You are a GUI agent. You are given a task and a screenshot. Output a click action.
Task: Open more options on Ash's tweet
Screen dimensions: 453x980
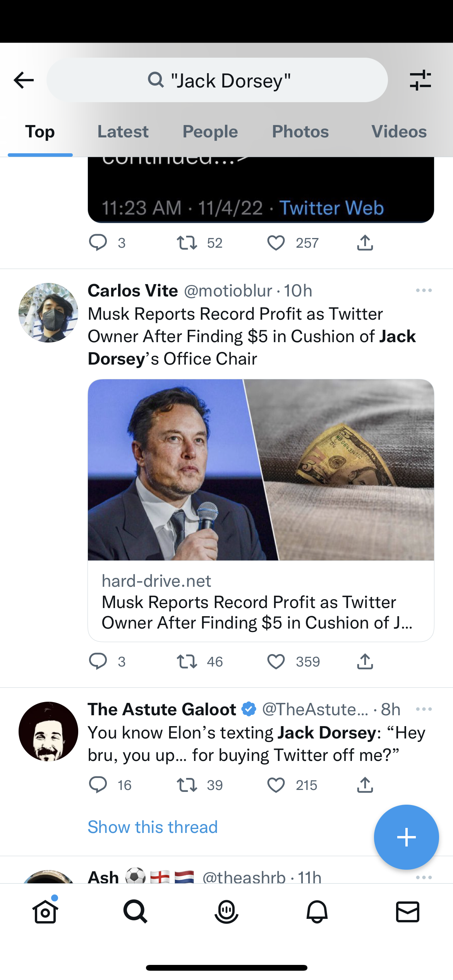tap(424, 877)
